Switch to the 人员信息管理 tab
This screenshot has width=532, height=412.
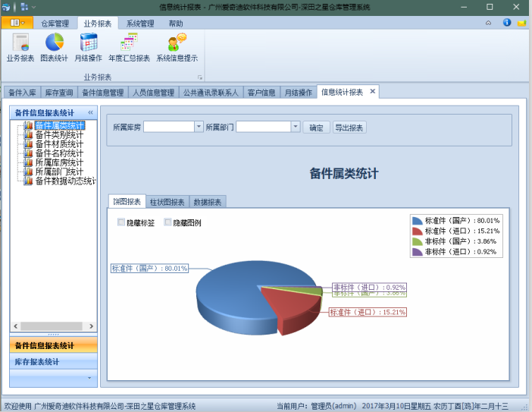tap(153, 93)
